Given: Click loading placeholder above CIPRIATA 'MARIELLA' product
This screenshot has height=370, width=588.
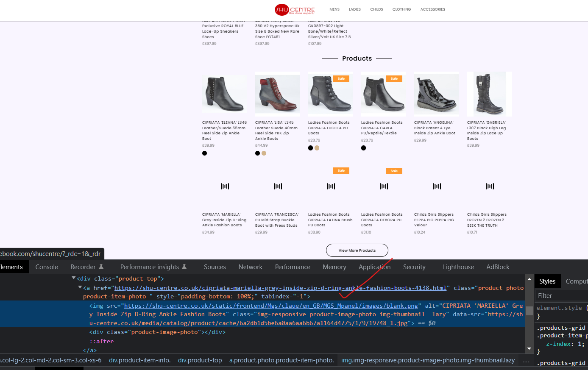Looking at the screenshot, I should 225,186.
